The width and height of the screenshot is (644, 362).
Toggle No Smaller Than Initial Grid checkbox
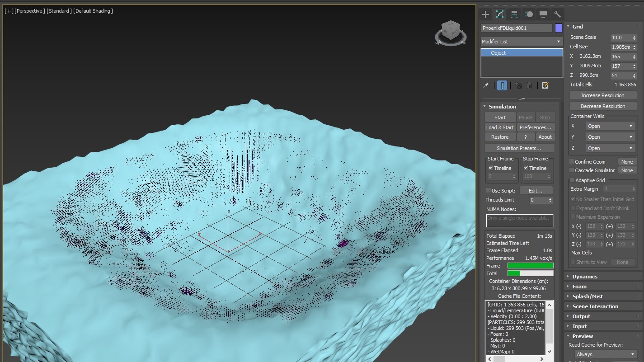(573, 199)
